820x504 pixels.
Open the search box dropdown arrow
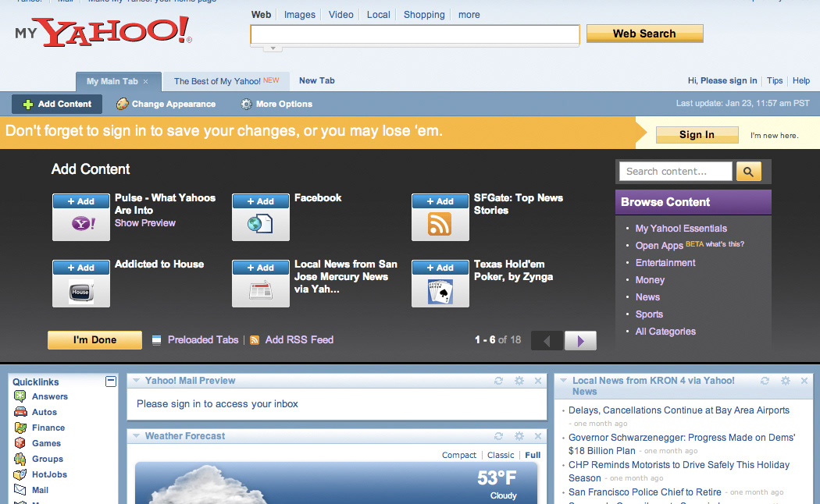273,48
